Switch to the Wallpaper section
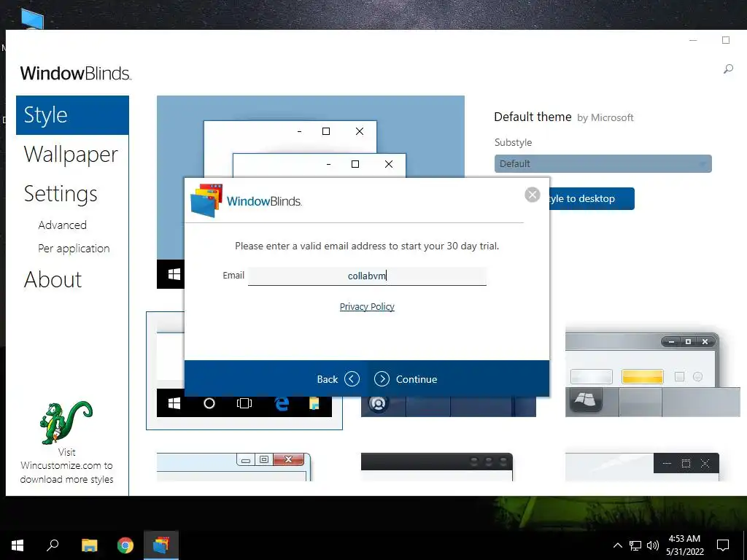This screenshot has height=560, width=747. tap(71, 155)
